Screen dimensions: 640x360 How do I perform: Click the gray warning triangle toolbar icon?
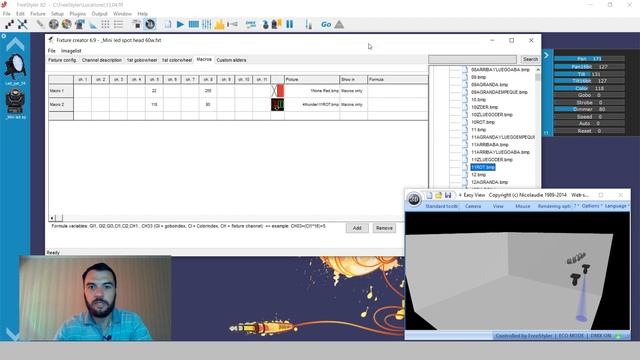tap(339, 24)
